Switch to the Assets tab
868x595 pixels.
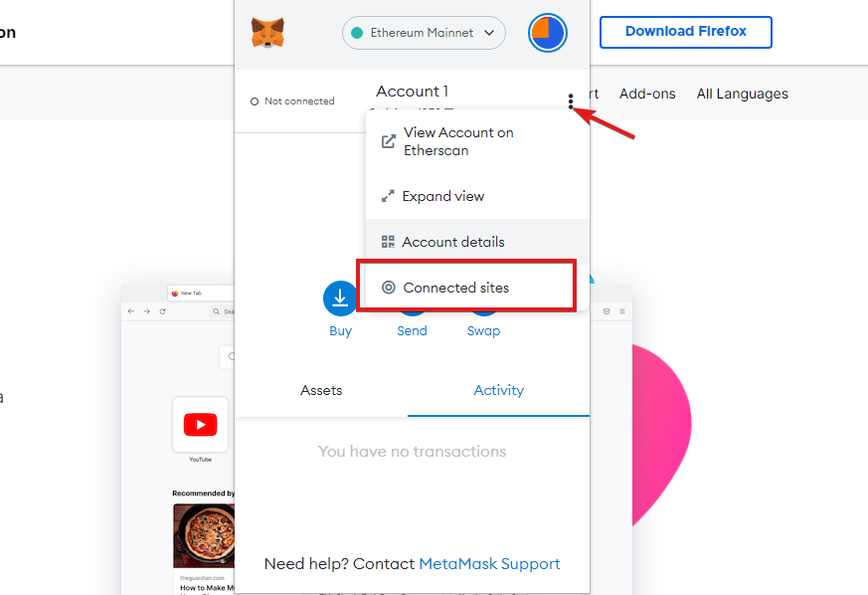321,390
